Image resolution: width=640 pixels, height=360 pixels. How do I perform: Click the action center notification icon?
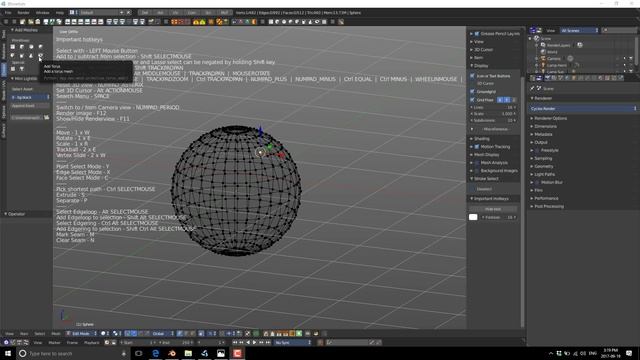[629, 353]
